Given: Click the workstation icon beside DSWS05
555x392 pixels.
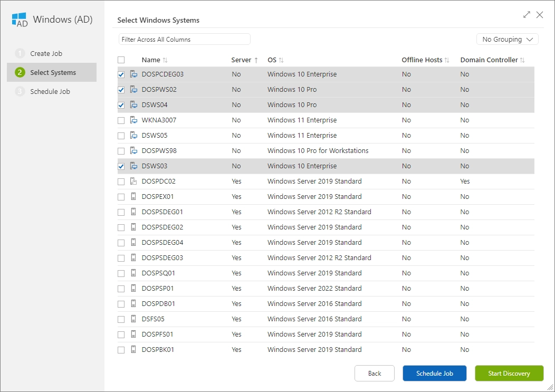Looking at the screenshot, I should coord(133,135).
